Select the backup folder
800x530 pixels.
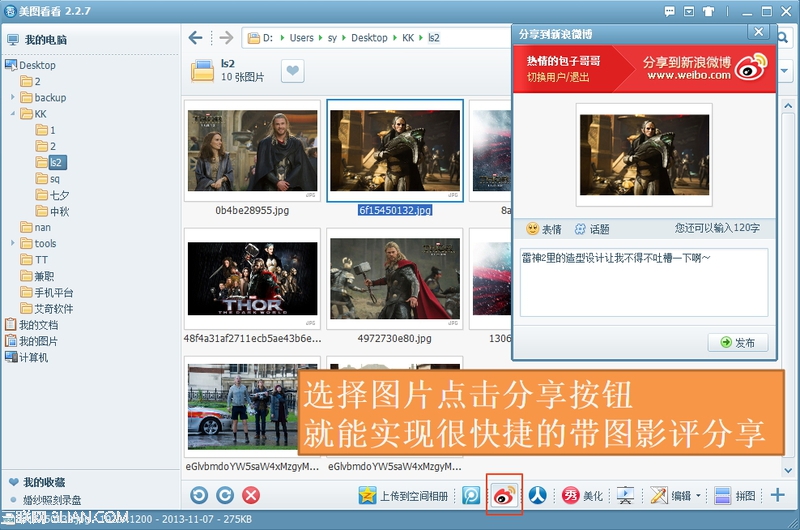coord(43,97)
